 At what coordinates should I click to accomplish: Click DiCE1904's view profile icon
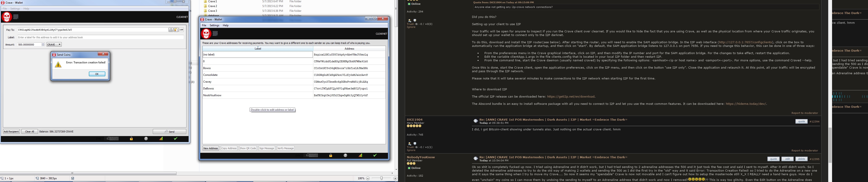[x=409, y=144]
